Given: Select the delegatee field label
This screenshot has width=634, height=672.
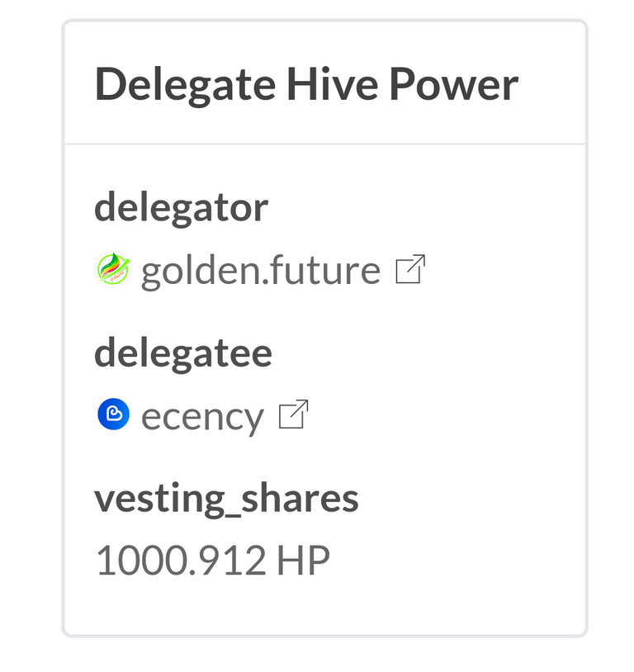Looking at the screenshot, I should pos(183,353).
